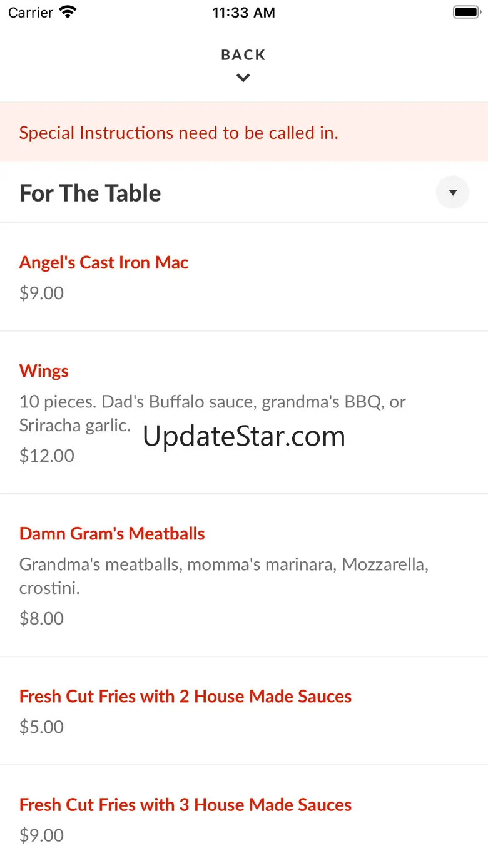Tap the BACK label at top
This screenshot has width=488, height=868.
(243, 55)
